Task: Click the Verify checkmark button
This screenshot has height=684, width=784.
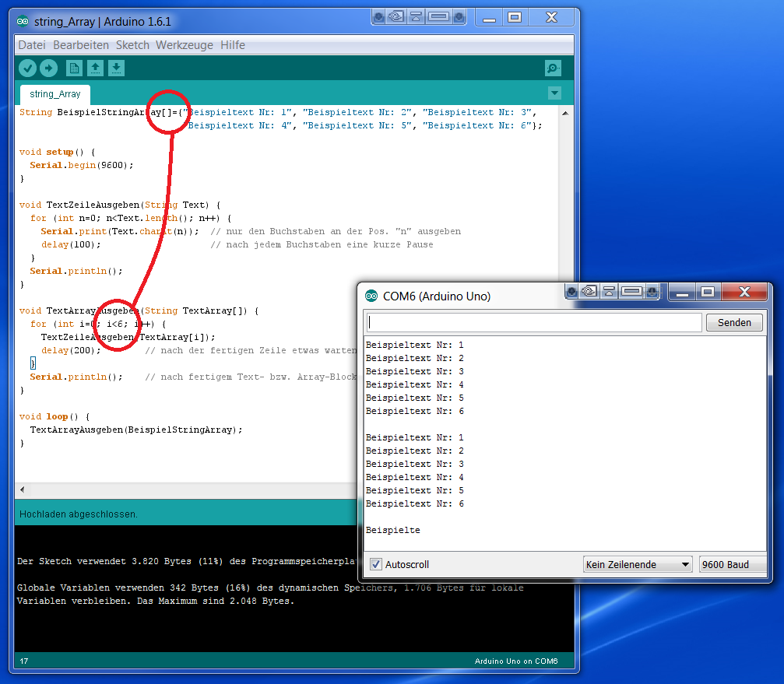Action: click(27, 68)
